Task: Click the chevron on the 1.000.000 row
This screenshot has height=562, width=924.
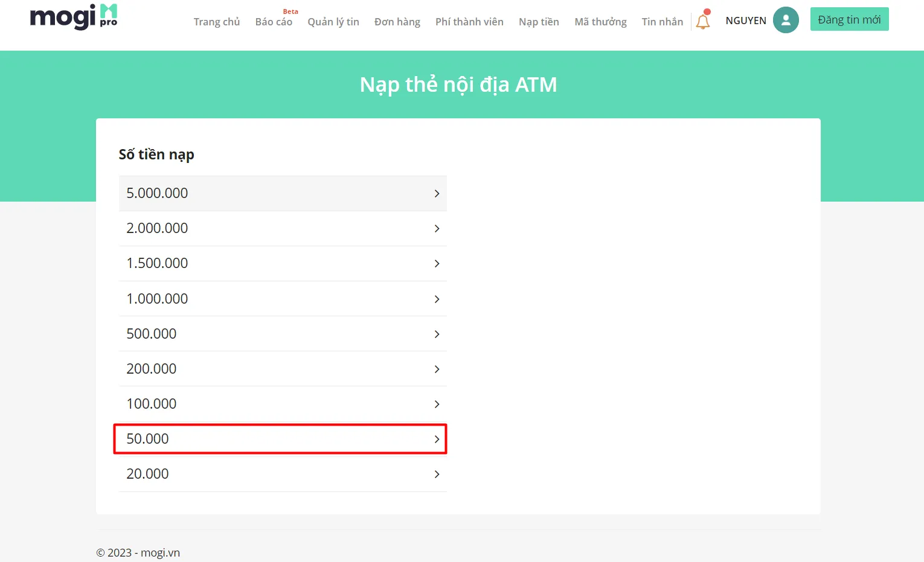Action: click(437, 299)
